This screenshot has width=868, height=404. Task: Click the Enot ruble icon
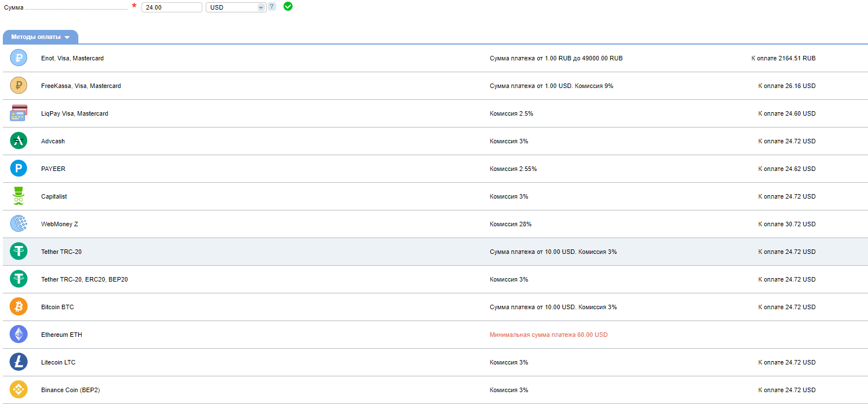pos(19,58)
